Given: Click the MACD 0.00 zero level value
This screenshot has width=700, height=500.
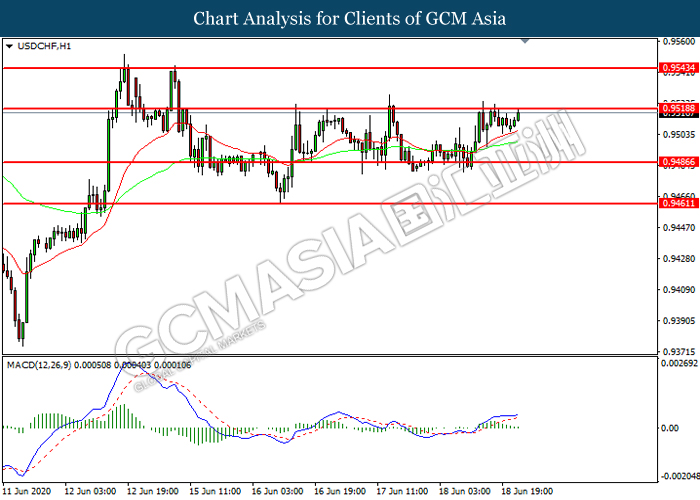Looking at the screenshot, I should click(670, 428).
